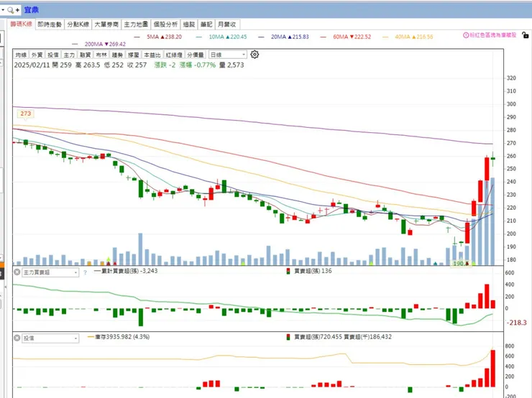
Task: Toggle the 主力 overlay button
Action: click(69, 55)
